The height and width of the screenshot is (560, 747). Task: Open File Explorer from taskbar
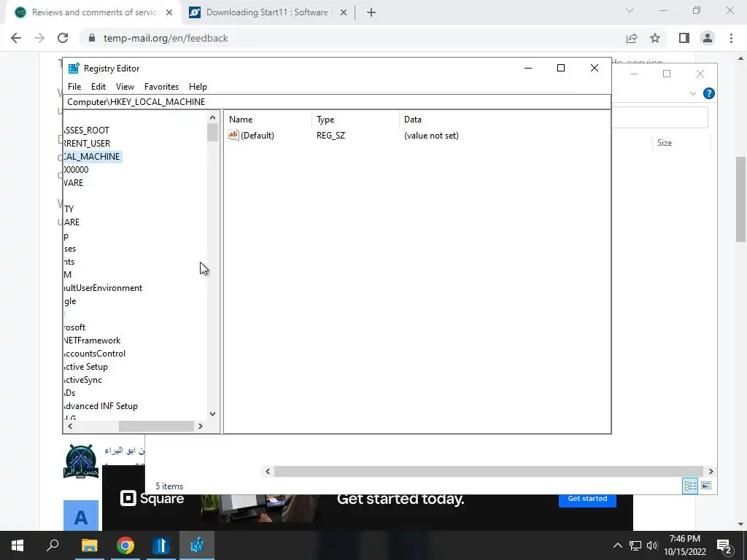coord(89,545)
